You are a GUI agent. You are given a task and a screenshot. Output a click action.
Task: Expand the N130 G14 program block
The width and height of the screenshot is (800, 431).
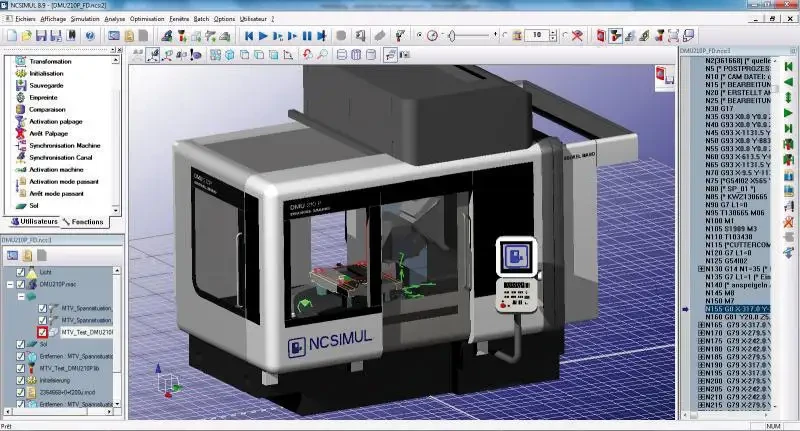(701, 269)
